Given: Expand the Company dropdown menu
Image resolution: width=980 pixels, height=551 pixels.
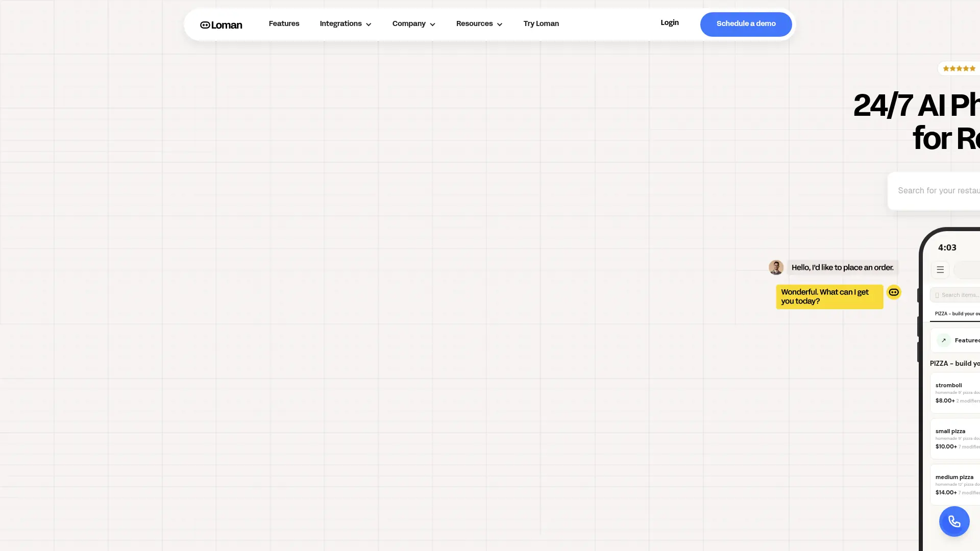Looking at the screenshot, I should (413, 23).
